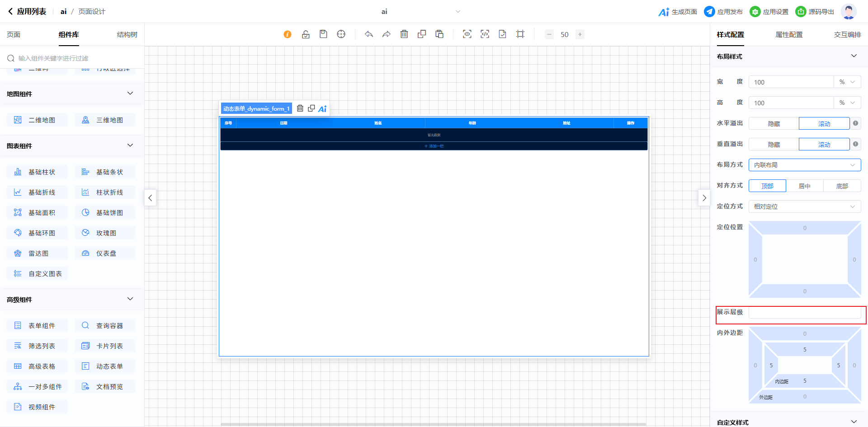Click the crop frame icon in toolbar
868x427 pixels.
(520, 34)
